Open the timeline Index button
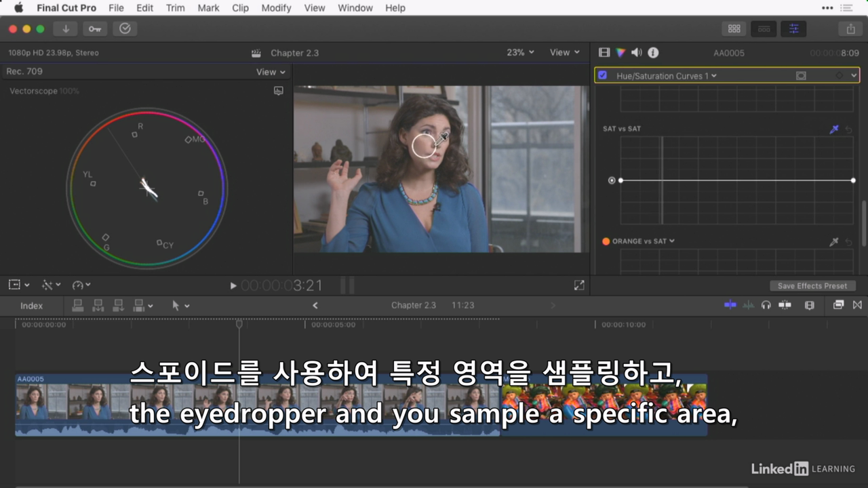Viewport: 868px width, 488px height. 31,306
